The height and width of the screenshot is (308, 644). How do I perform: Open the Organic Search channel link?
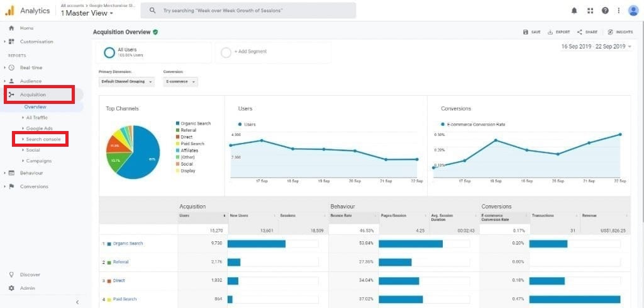(x=128, y=243)
